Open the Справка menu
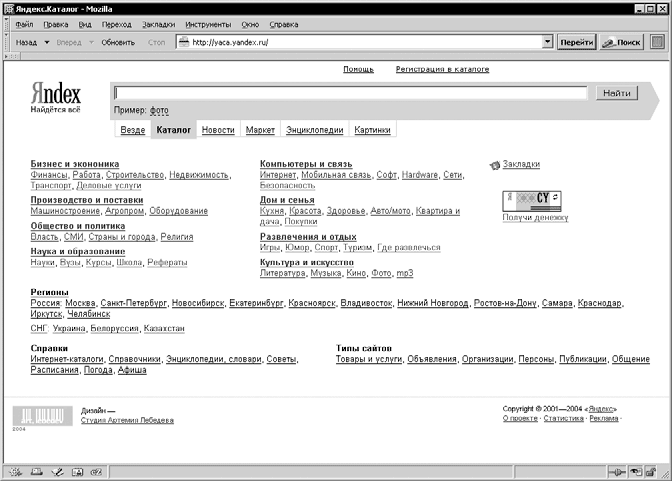 click(284, 24)
